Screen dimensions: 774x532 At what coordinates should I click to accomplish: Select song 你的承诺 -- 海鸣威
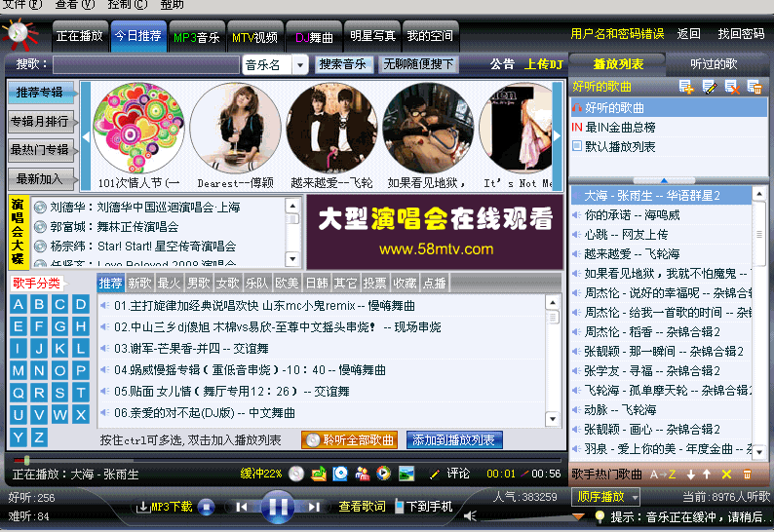pyautogui.click(x=661, y=215)
